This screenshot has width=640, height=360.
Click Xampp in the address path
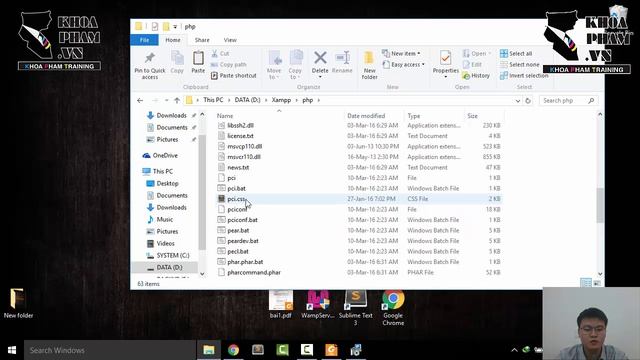tap(281, 100)
